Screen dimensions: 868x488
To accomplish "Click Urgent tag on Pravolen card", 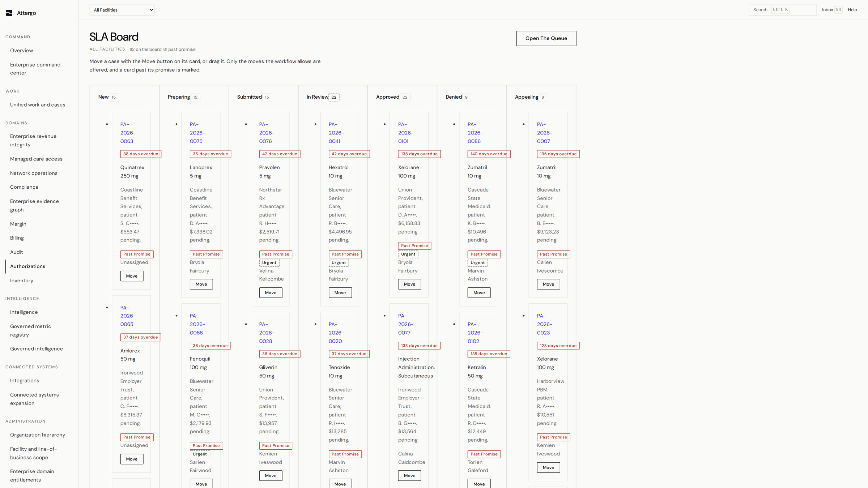I will pos(269,263).
